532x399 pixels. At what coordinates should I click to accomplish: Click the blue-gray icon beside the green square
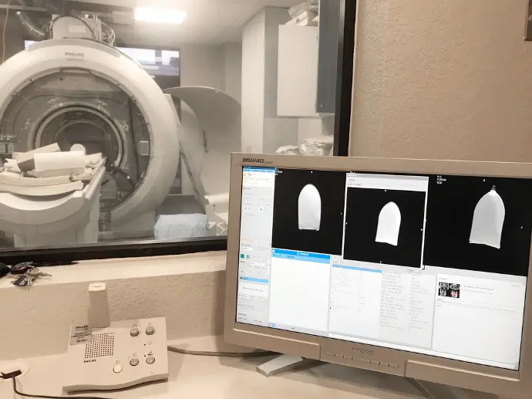click(250, 257)
